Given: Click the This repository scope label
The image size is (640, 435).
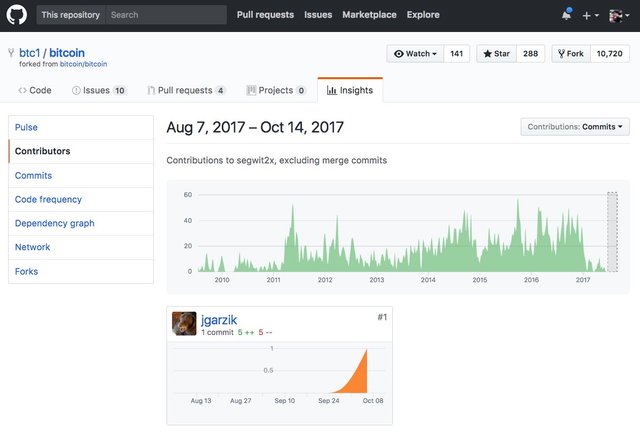Looking at the screenshot, I should point(71,15).
